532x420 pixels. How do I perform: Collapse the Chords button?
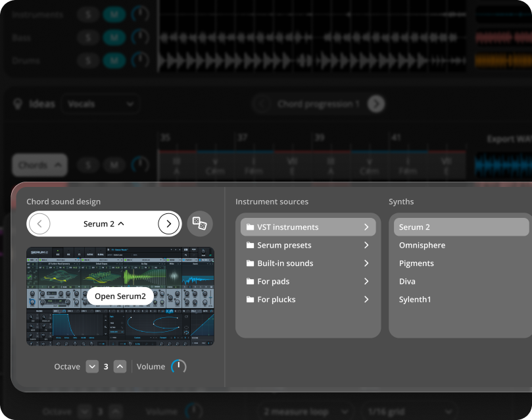tap(39, 165)
